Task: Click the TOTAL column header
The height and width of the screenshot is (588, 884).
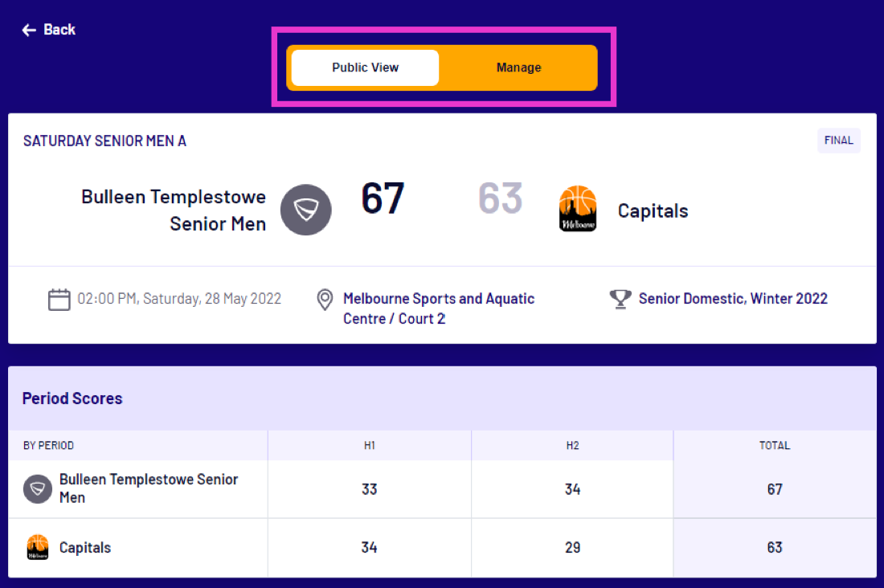Action: 775,445
